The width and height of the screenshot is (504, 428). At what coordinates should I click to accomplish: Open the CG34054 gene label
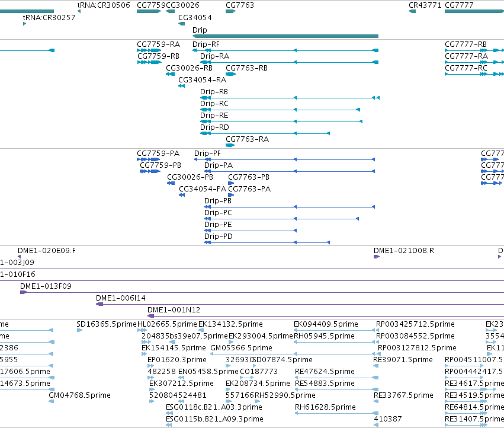point(195,17)
